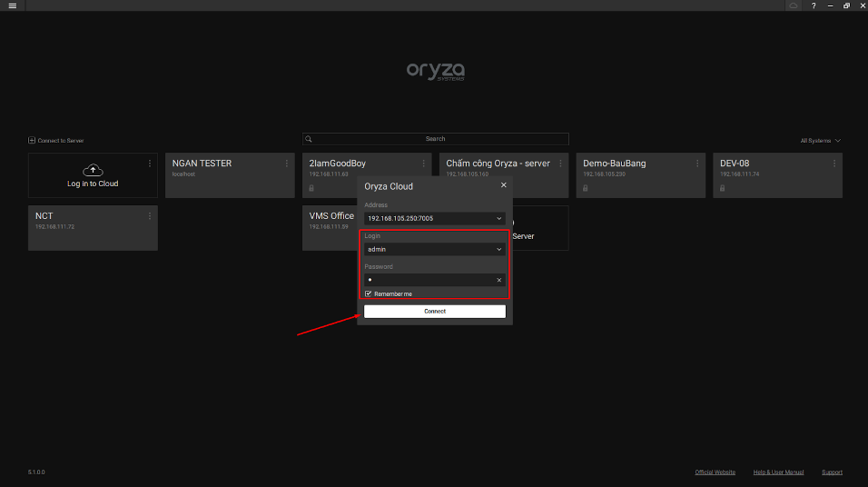The image size is (868, 487).
Task: Click lock icon on DEV-08 tile
Action: (723, 188)
